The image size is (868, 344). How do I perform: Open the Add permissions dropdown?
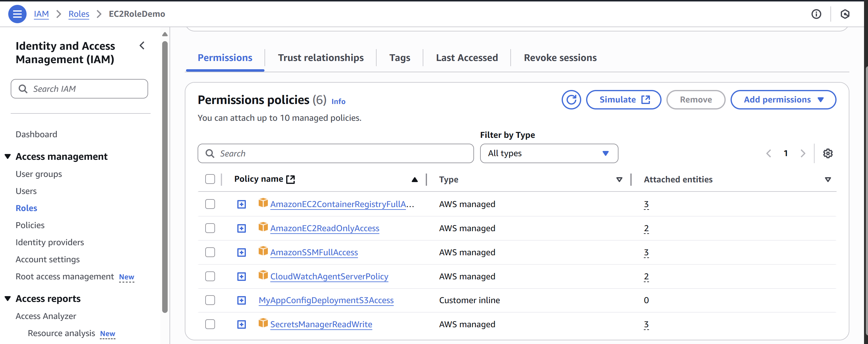[783, 100]
